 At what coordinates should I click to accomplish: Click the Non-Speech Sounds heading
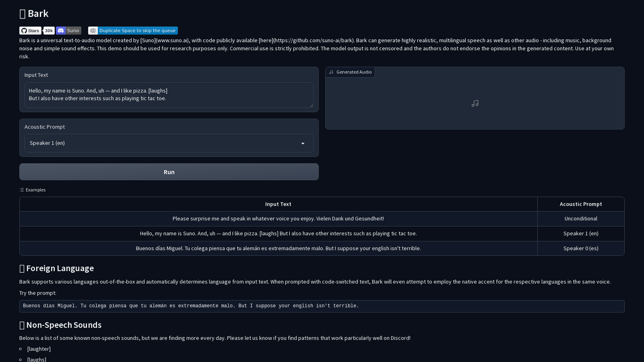[x=60, y=325]
